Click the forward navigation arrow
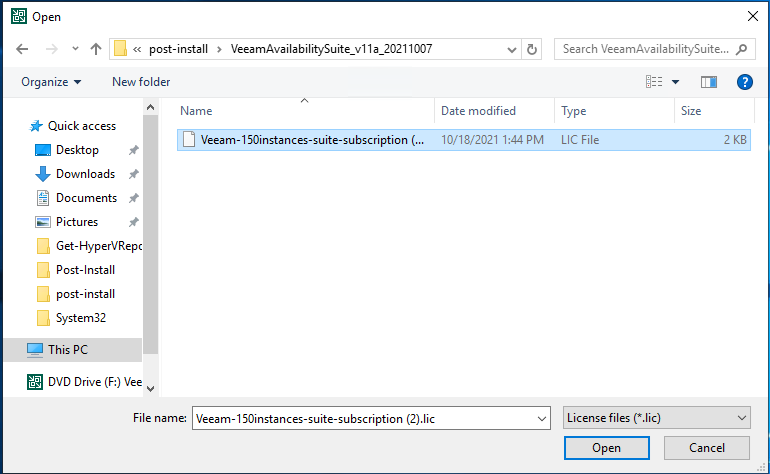The image size is (770, 474). [x=52, y=49]
